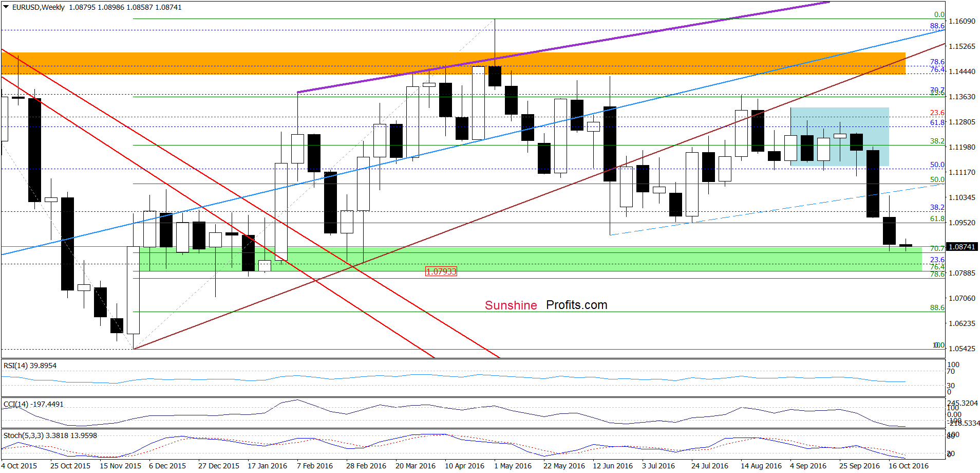Click the green support zone rectangle

pos(531,259)
